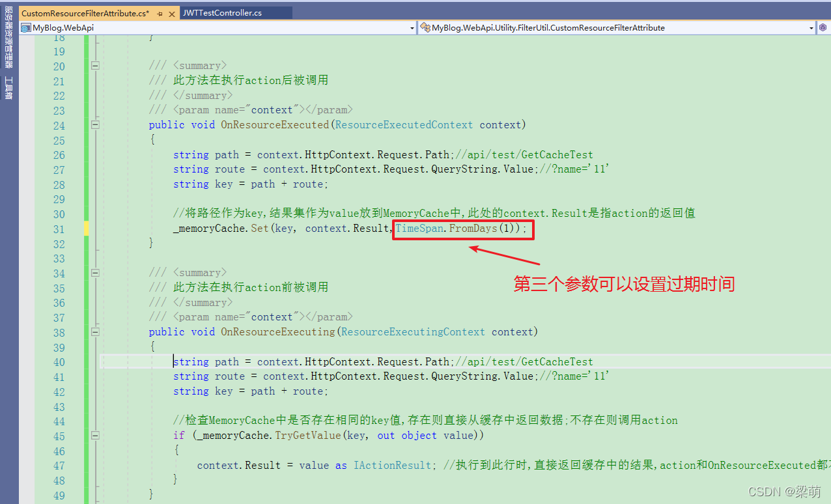
Task: Switch to the JWTTestController.cs tab
Action: coord(234,12)
